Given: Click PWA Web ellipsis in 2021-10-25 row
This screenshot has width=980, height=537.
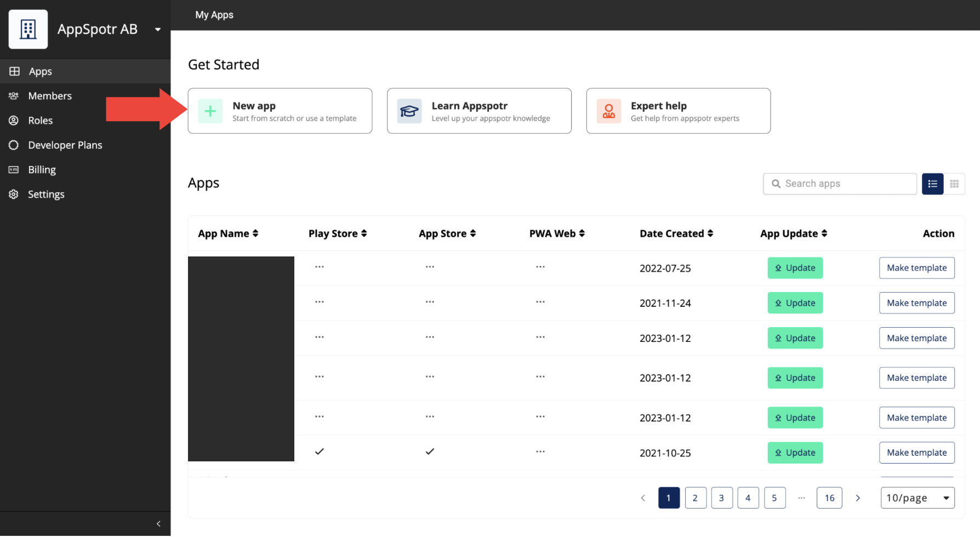Looking at the screenshot, I should (540, 452).
